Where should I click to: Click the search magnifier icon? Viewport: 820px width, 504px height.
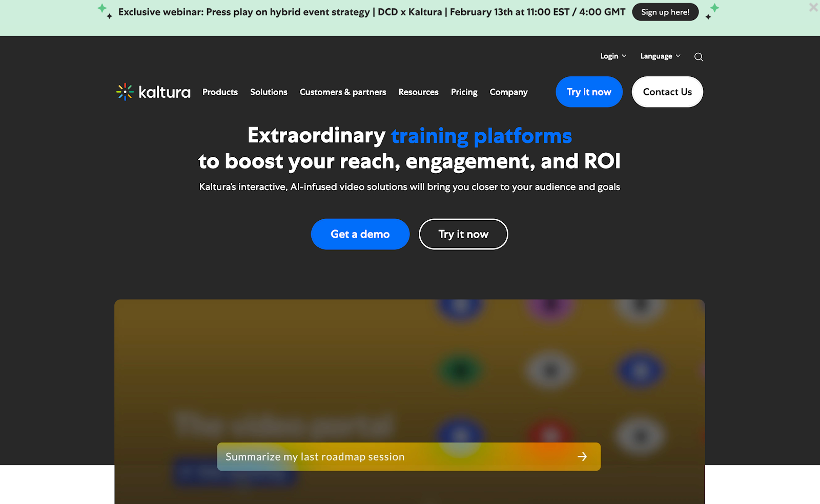(x=699, y=57)
